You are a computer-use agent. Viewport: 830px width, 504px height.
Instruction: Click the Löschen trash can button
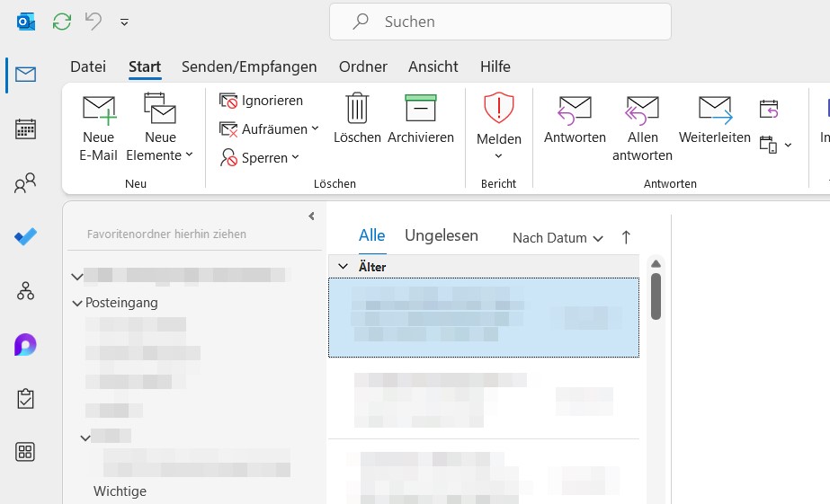click(x=357, y=119)
